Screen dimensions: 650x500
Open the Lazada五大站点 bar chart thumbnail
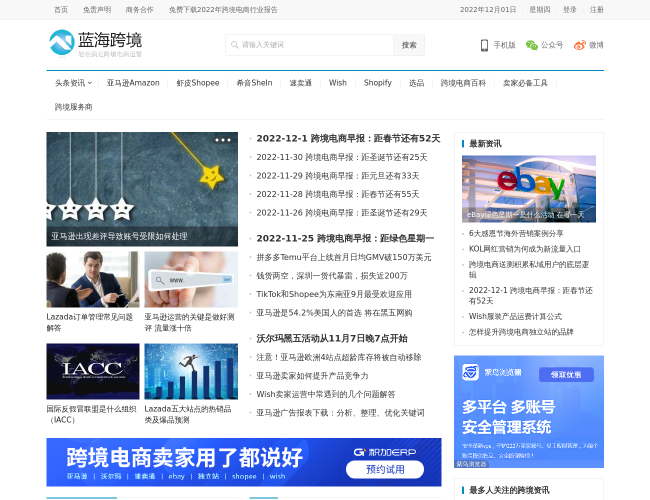[191, 371]
